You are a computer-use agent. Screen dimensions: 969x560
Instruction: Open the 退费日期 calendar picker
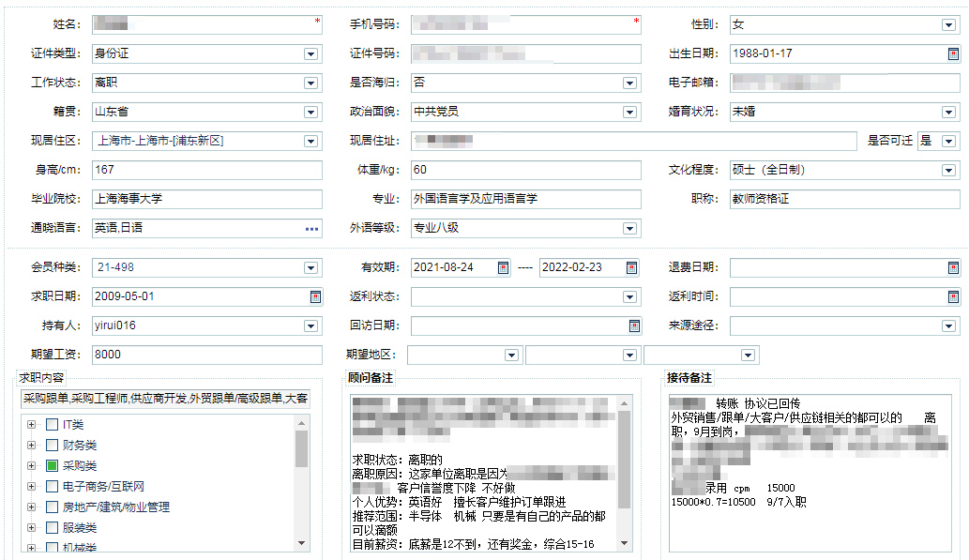click(953, 267)
